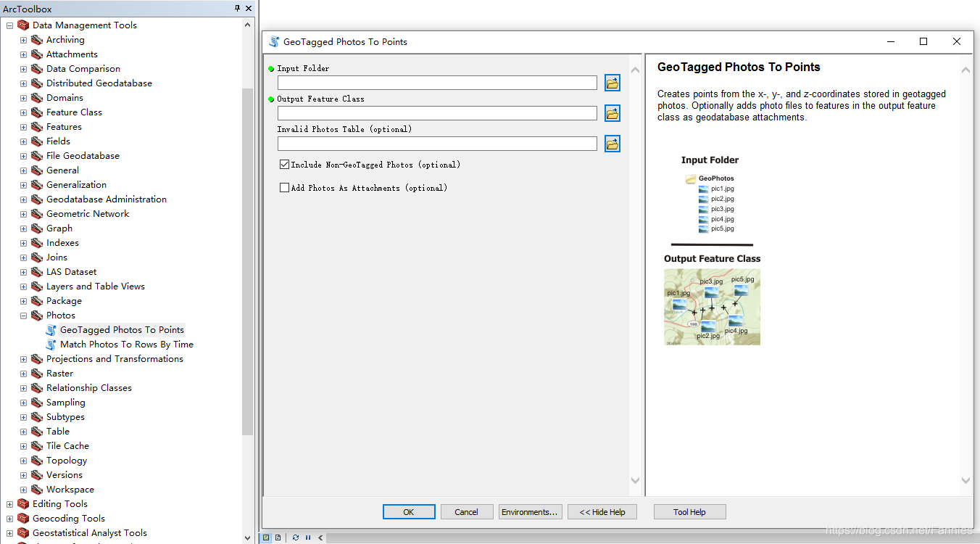Click the Photos toolset icon
The width and height of the screenshot is (980, 544).
[x=37, y=316]
